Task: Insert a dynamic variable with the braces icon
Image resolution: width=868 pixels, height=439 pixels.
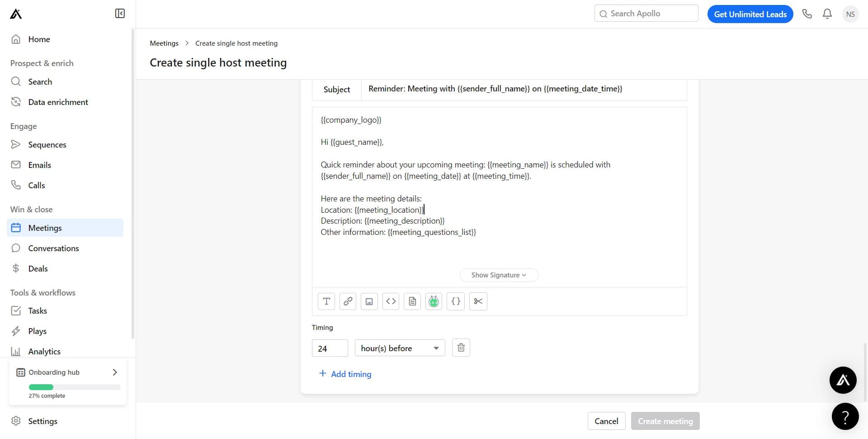Action: [456, 301]
